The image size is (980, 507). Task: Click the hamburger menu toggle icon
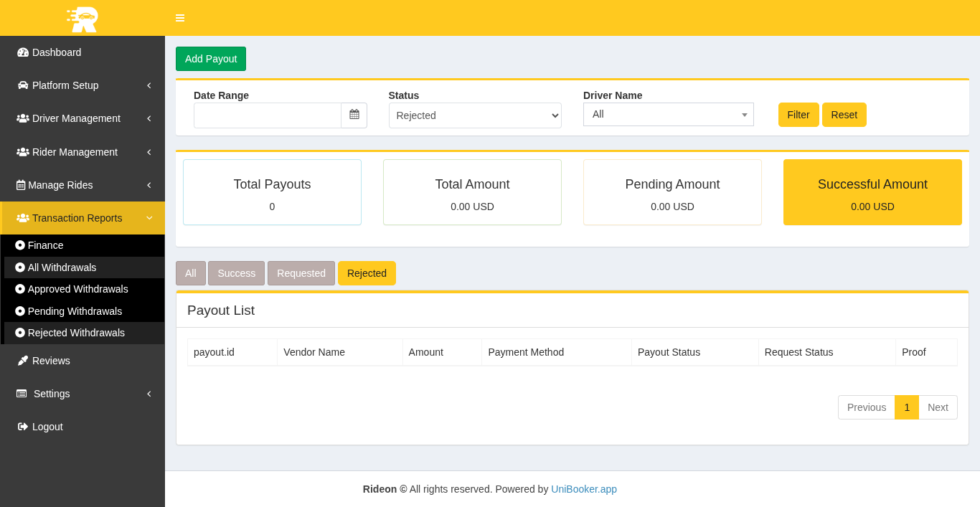pos(180,18)
